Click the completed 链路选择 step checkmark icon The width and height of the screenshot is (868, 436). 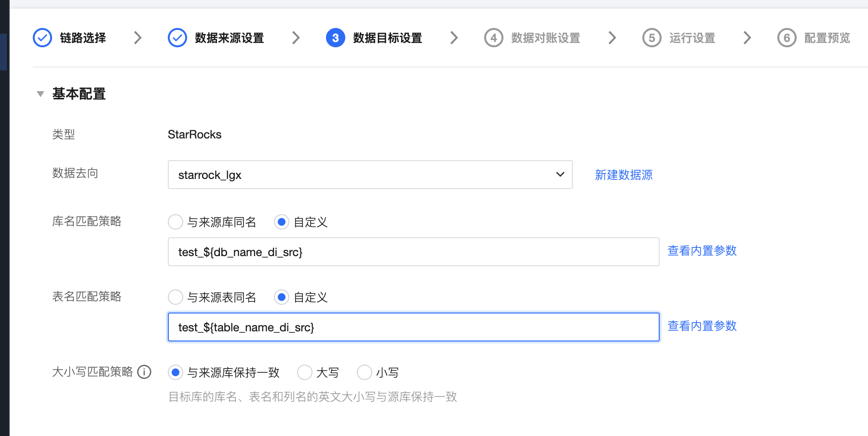pyautogui.click(x=42, y=38)
